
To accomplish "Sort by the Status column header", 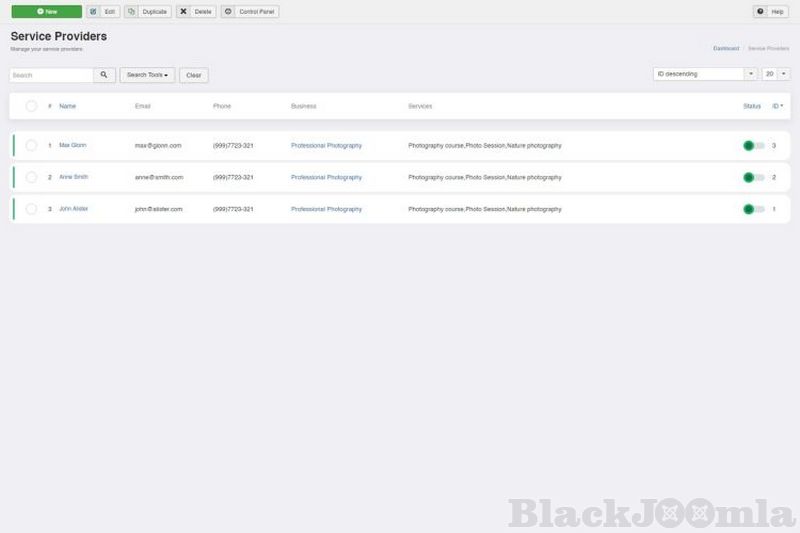I will [751, 106].
